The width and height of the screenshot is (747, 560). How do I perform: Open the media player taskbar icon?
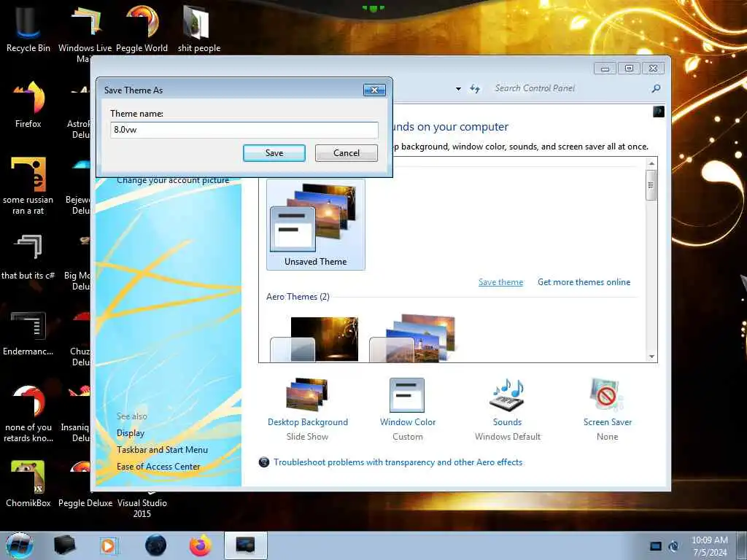(109, 545)
